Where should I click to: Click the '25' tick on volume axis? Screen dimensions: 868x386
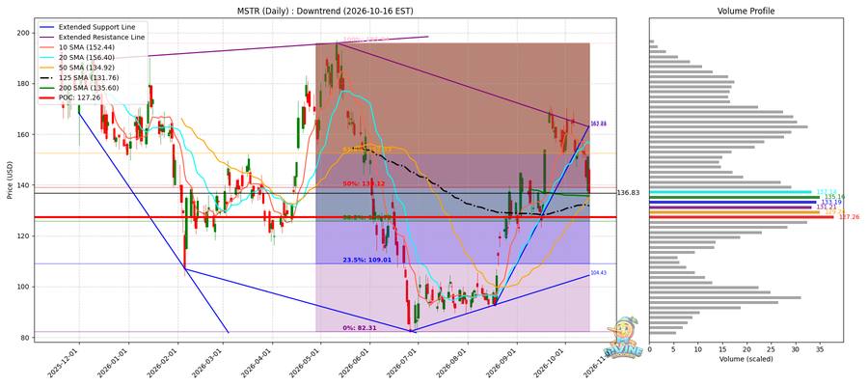(772, 349)
